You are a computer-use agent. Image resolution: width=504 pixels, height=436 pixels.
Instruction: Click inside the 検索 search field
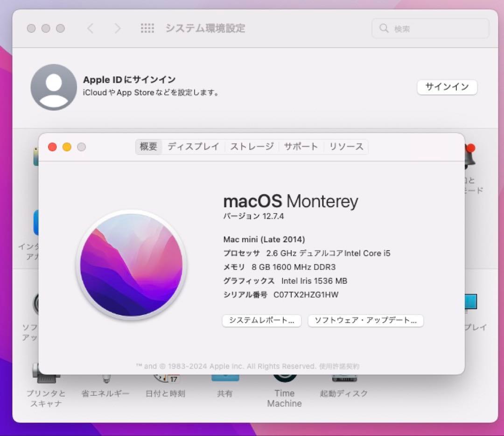coord(428,28)
